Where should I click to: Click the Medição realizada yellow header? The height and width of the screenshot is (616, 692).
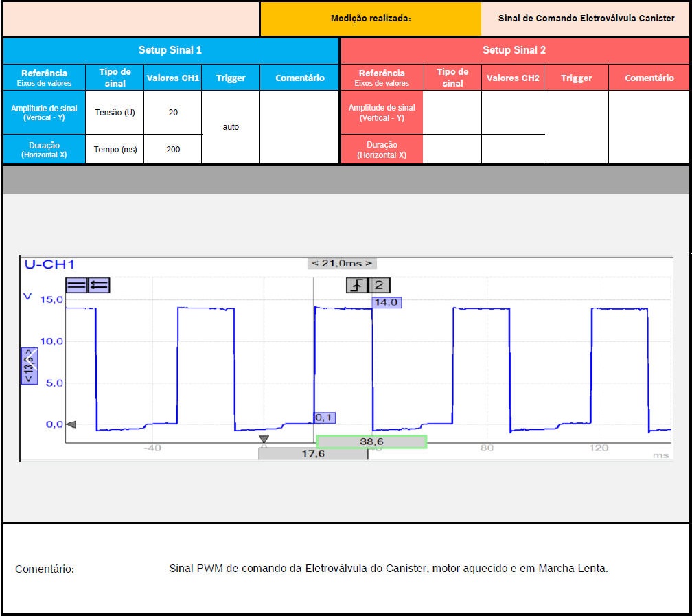coord(371,19)
